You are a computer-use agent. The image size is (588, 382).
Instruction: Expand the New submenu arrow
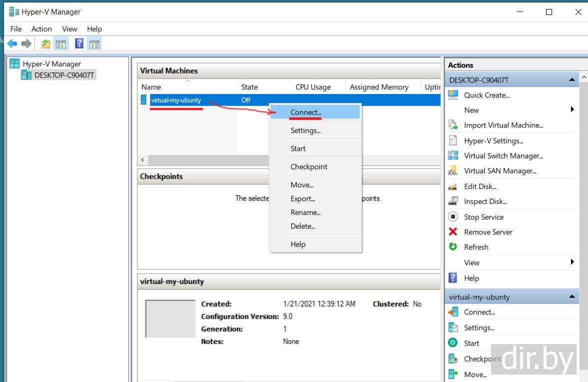coord(572,110)
